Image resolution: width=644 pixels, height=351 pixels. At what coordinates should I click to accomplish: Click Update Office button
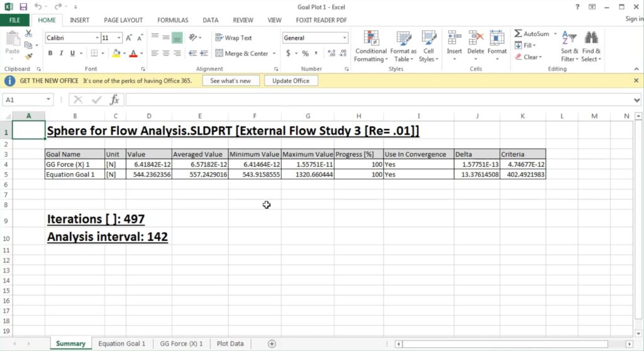[291, 81]
